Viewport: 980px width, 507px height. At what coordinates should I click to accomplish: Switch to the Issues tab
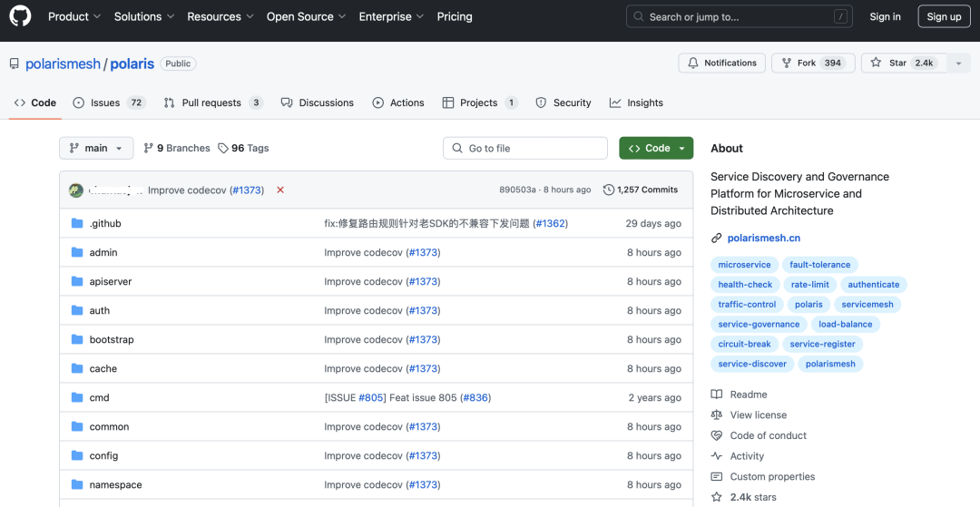click(x=110, y=103)
